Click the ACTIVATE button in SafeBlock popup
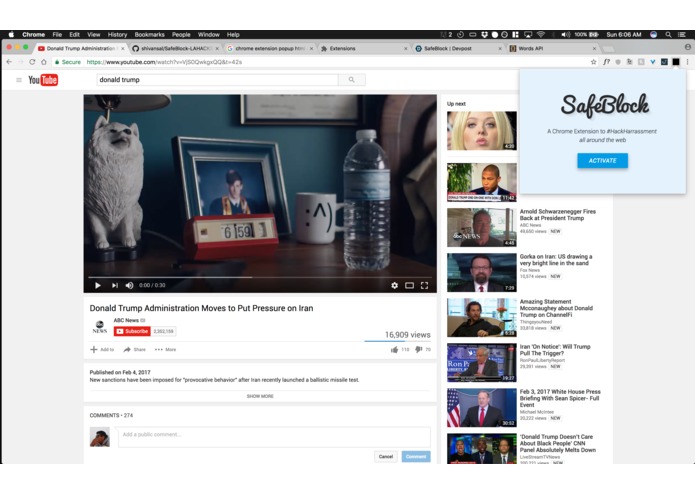 [602, 161]
